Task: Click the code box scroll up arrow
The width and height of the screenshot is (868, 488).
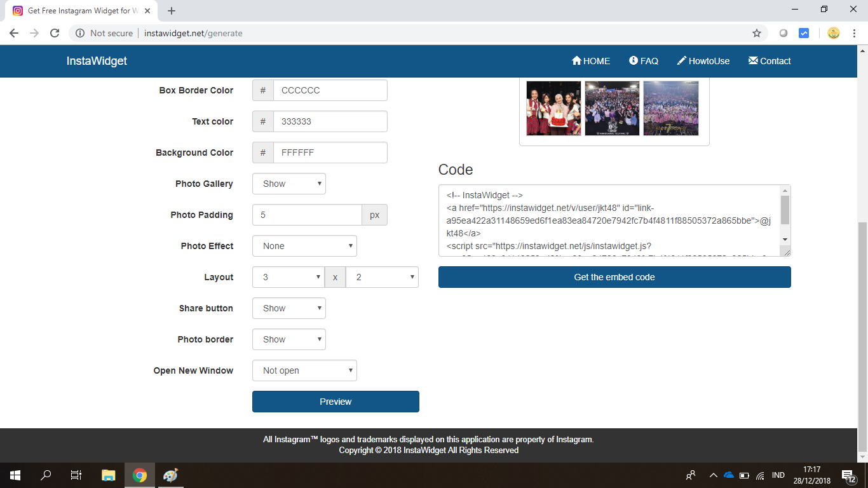Action: tap(785, 191)
